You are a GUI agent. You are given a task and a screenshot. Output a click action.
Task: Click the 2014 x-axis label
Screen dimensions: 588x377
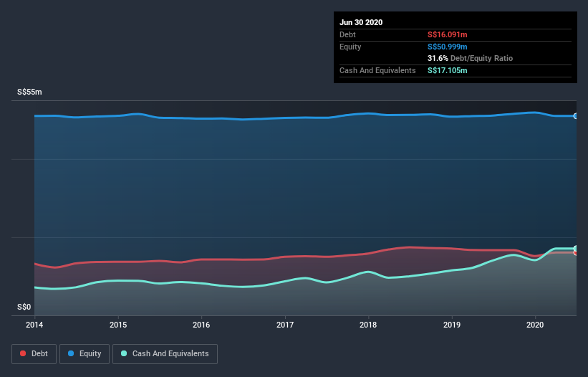point(34,325)
